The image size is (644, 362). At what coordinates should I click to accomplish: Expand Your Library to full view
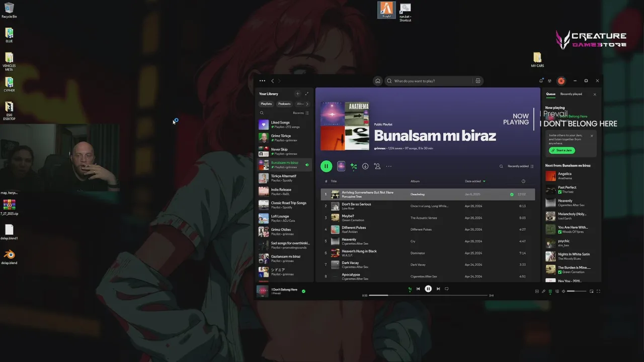click(x=307, y=94)
